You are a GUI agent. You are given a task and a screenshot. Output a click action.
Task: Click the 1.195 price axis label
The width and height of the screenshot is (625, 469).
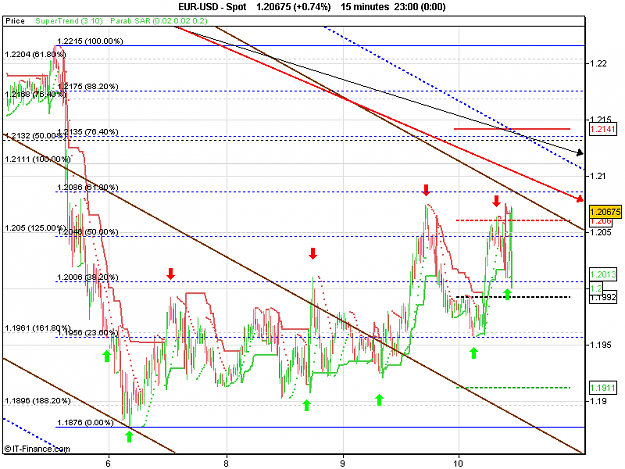(x=600, y=345)
